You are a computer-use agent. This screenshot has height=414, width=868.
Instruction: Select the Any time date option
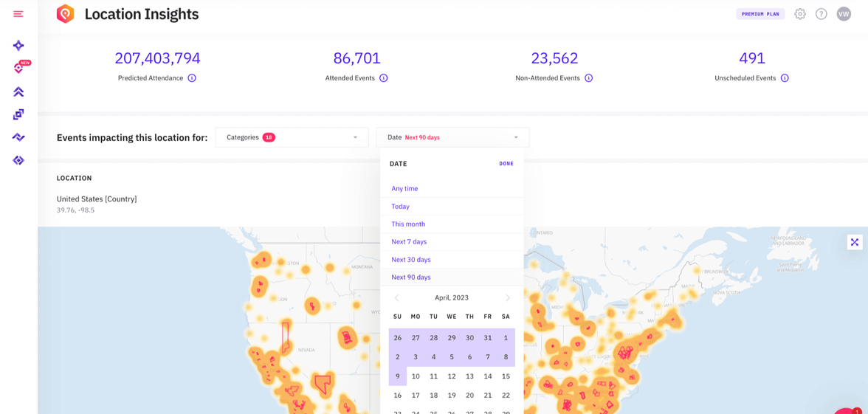pyautogui.click(x=404, y=189)
